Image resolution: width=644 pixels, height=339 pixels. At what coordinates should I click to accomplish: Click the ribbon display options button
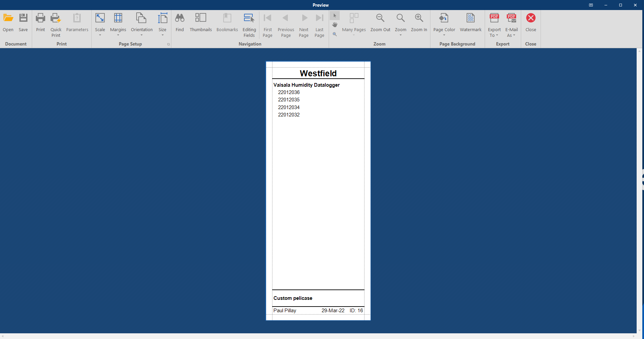coord(591,5)
